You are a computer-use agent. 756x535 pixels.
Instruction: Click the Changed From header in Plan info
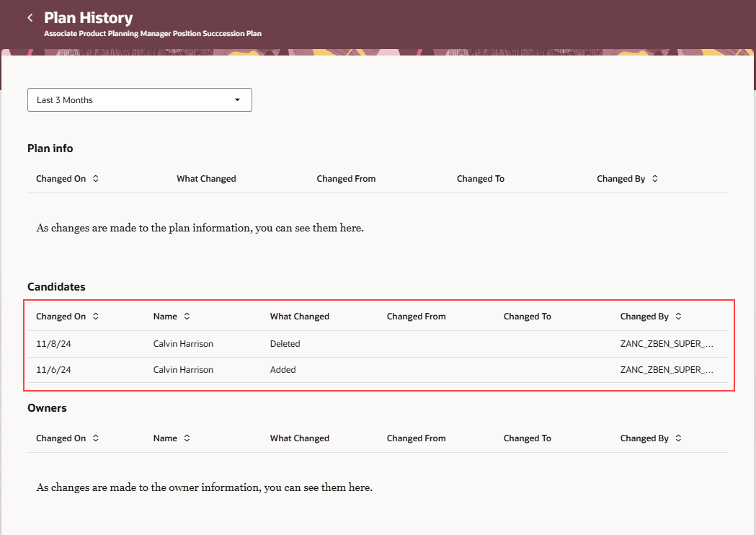(346, 179)
